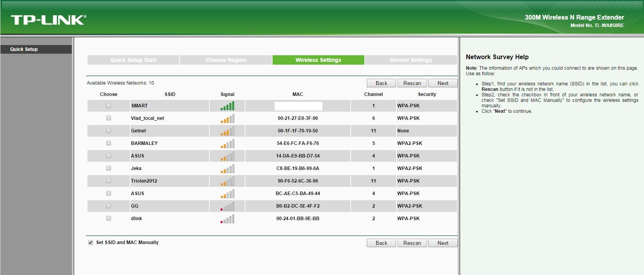644x275 pixels.
Task: Click Vlad_local_net signal strength icon
Action: pos(227,118)
